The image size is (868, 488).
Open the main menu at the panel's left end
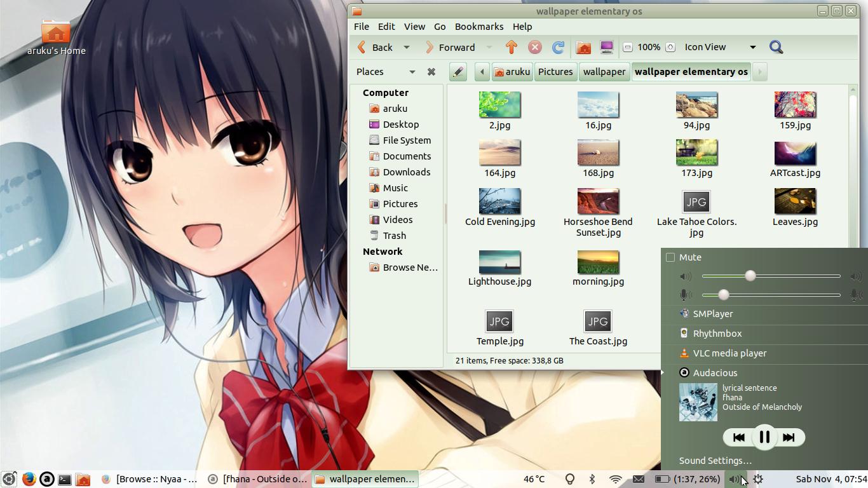click(9, 479)
